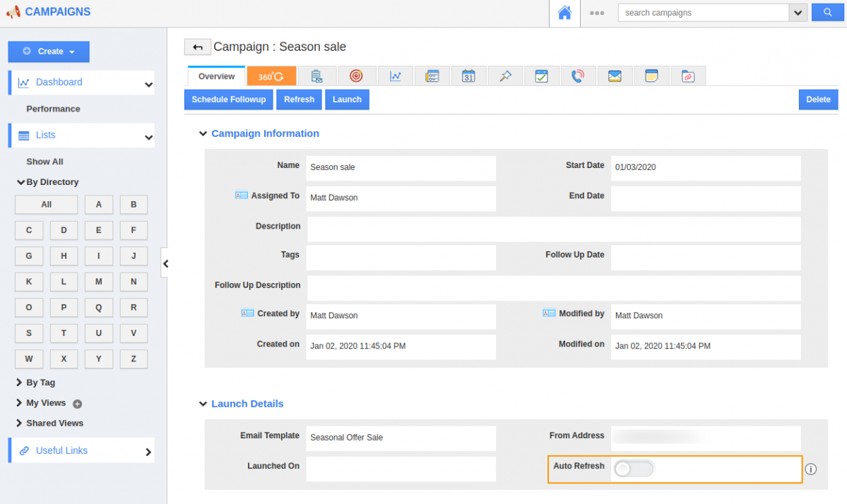Open the 360 degree view tab
Viewport: 847px width, 504px height.
pyautogui.click(x=271, y=76)
